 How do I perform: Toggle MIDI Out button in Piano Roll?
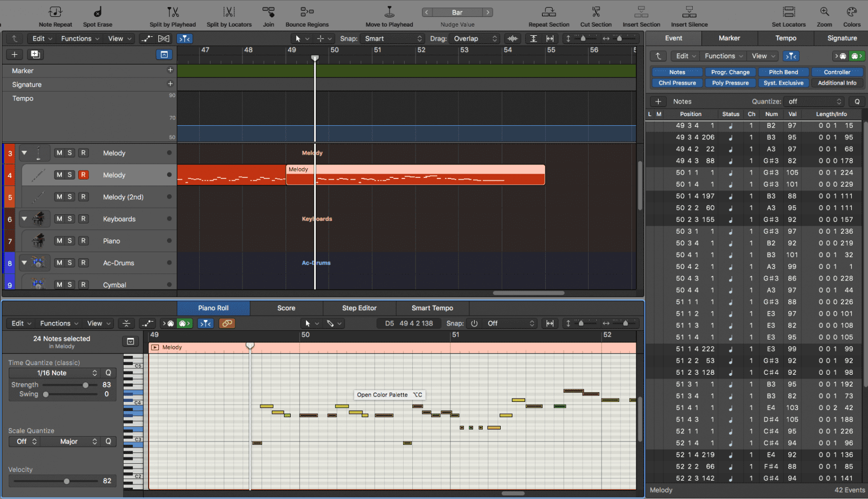185,323
